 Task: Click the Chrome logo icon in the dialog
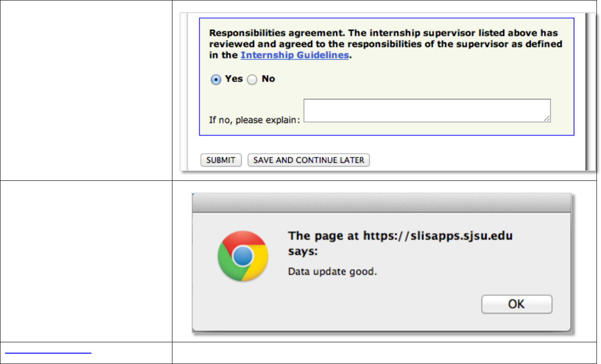[x=243, y=256]
